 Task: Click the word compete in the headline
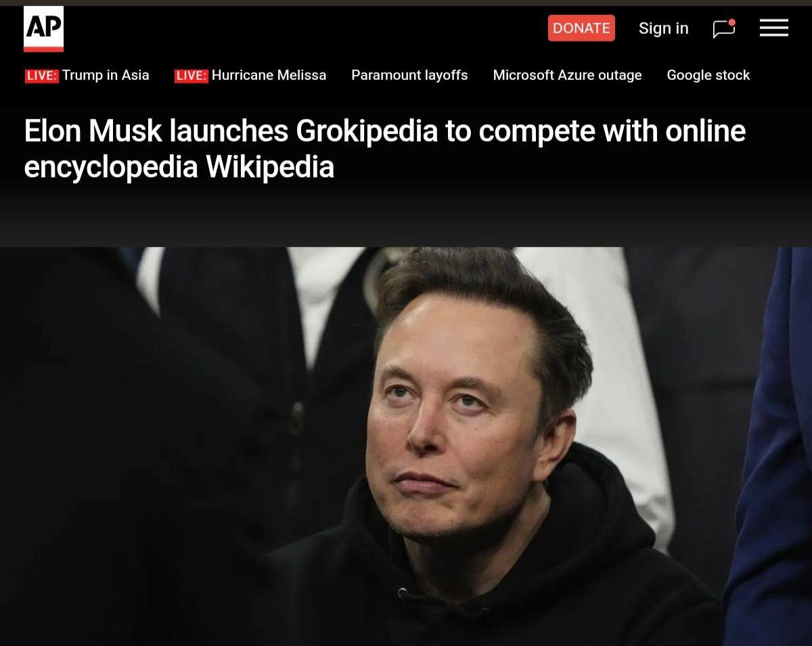(x=537, y=131)
